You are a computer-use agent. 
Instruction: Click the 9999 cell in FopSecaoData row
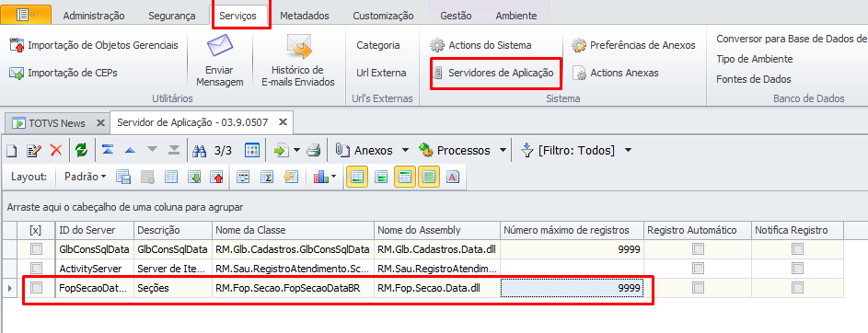572,288
